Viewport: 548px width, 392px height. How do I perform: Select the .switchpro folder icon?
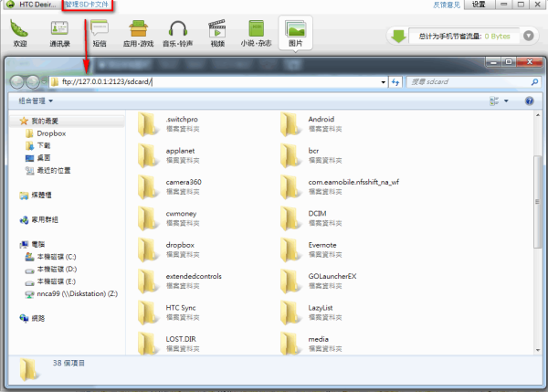point(147,124)
